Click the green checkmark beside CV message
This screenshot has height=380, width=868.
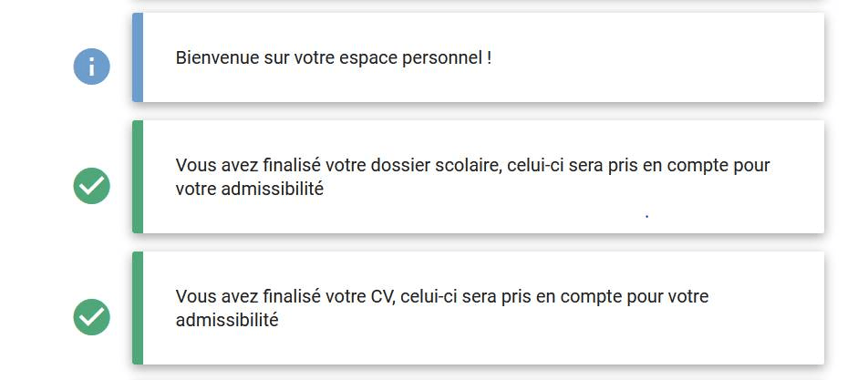(x=91, y=317)
